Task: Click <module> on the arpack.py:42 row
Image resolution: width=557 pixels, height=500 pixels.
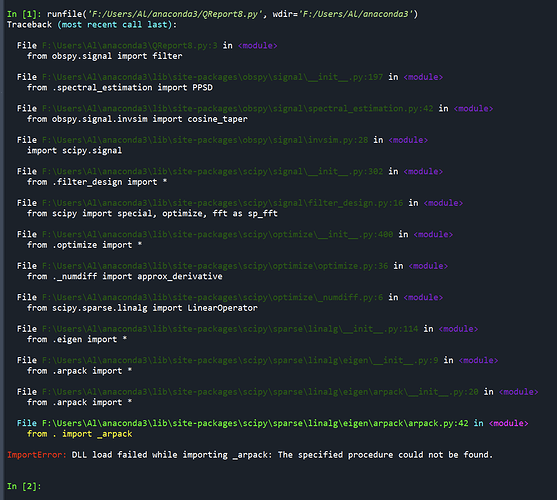Action: 508,423
